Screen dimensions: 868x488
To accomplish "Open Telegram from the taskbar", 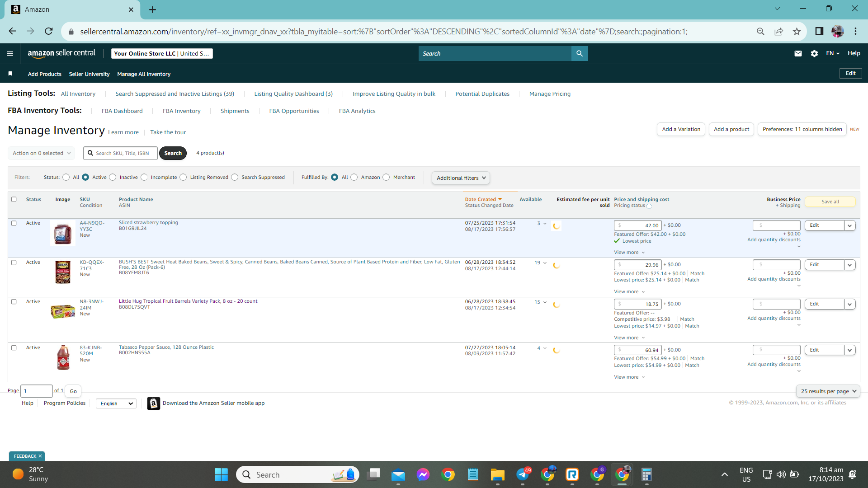I will click(x=523, y=474).
